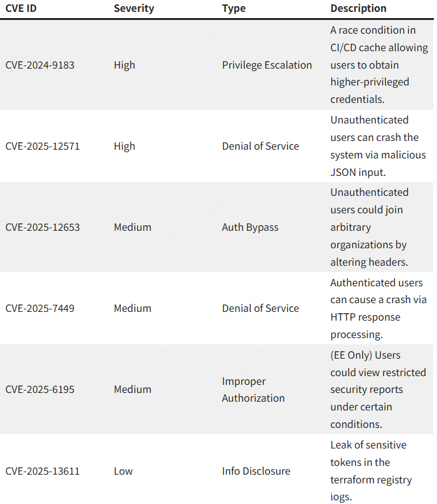The image size is (437, 504).
Task: Click High severity for CVE-2024-9183
Action: point(124,65)
